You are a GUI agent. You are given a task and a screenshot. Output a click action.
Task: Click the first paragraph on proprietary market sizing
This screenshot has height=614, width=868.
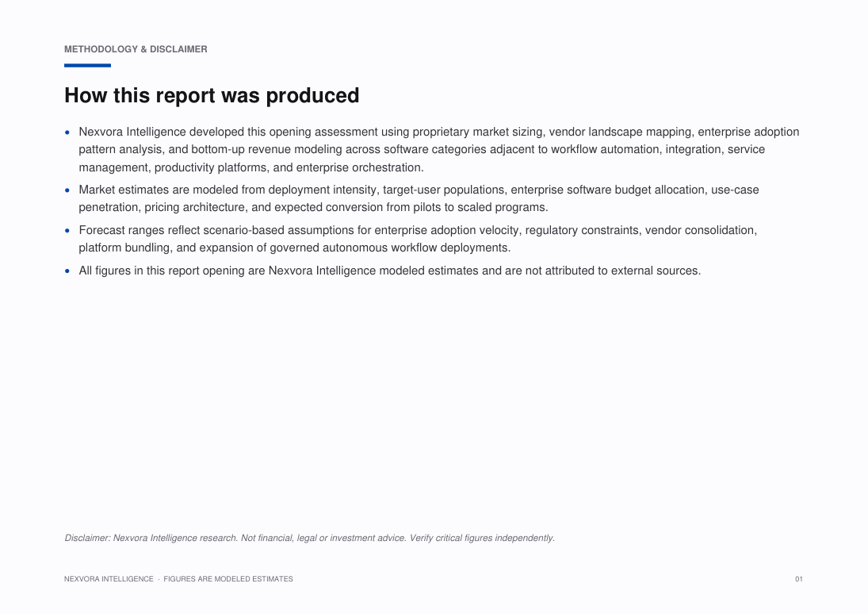click(x=439, y=150)
